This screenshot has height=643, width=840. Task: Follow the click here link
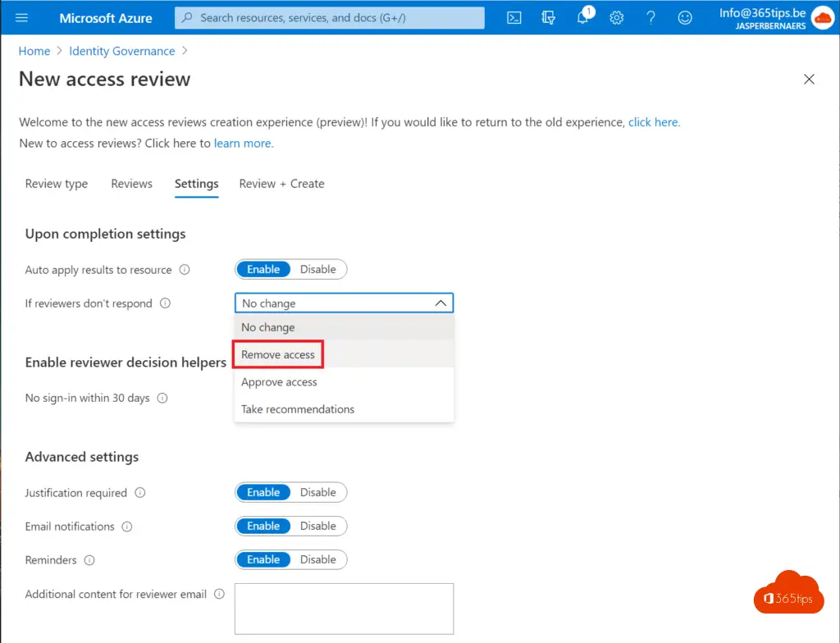654,122
